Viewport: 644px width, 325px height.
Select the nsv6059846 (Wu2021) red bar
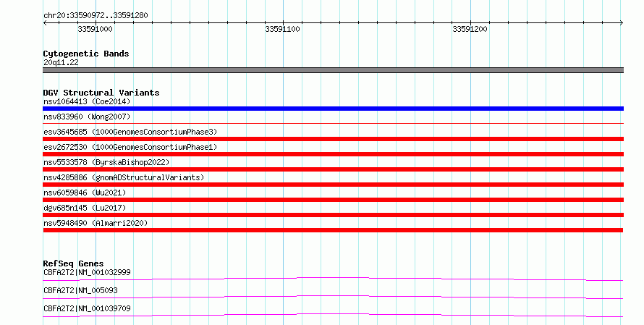point(333,200)
